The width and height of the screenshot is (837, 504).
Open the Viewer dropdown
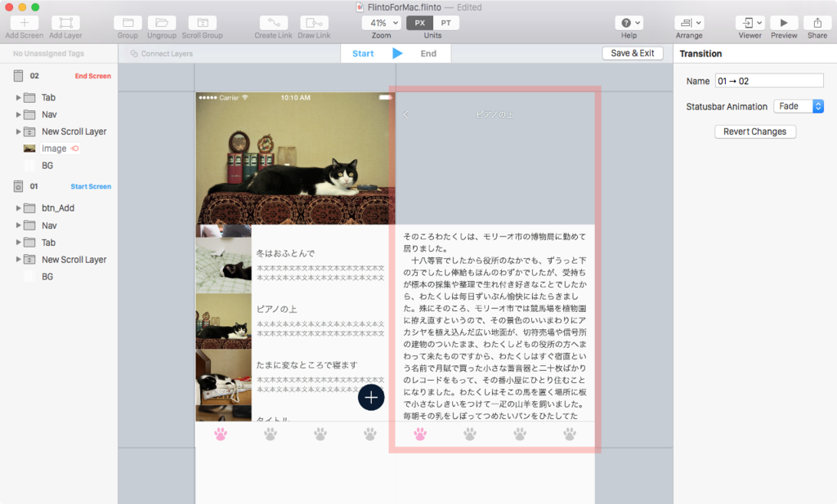750,23
